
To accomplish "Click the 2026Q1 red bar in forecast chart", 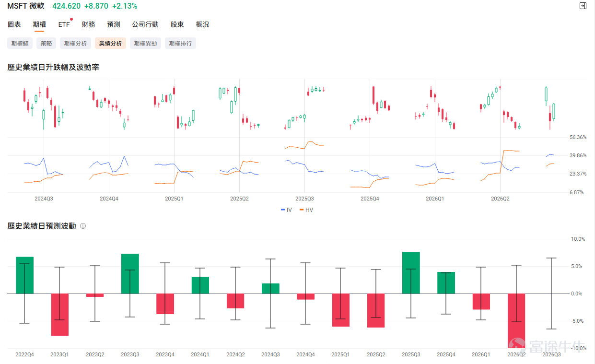I will click(481, 302).
